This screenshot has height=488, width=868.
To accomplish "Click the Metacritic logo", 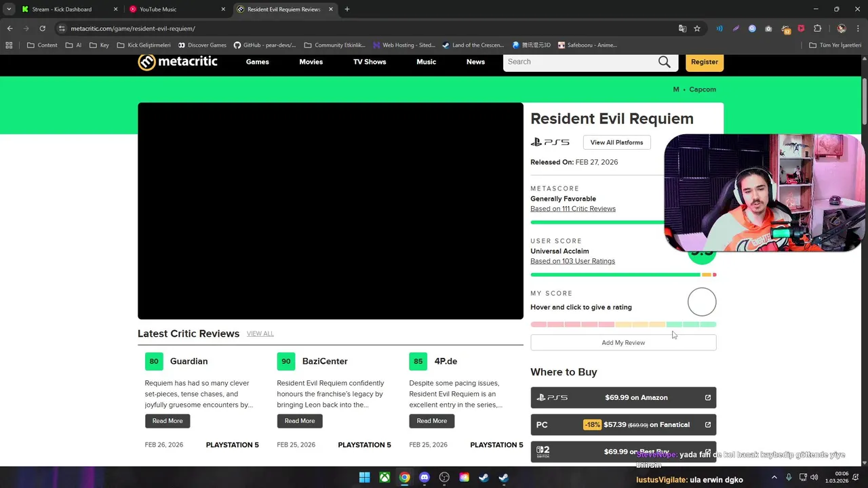I will [178, 62].
